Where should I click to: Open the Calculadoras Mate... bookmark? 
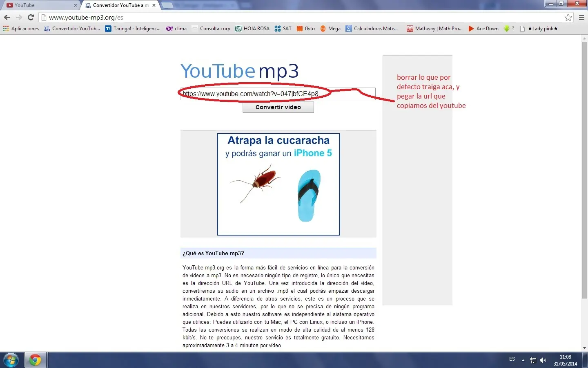(x=372, y=29)
